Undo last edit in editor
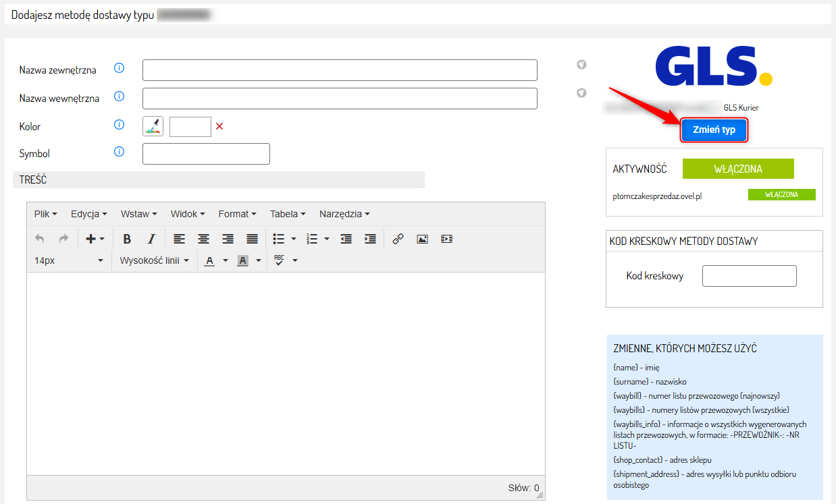Screen dimensions: 836x504 tap(40, 239)
